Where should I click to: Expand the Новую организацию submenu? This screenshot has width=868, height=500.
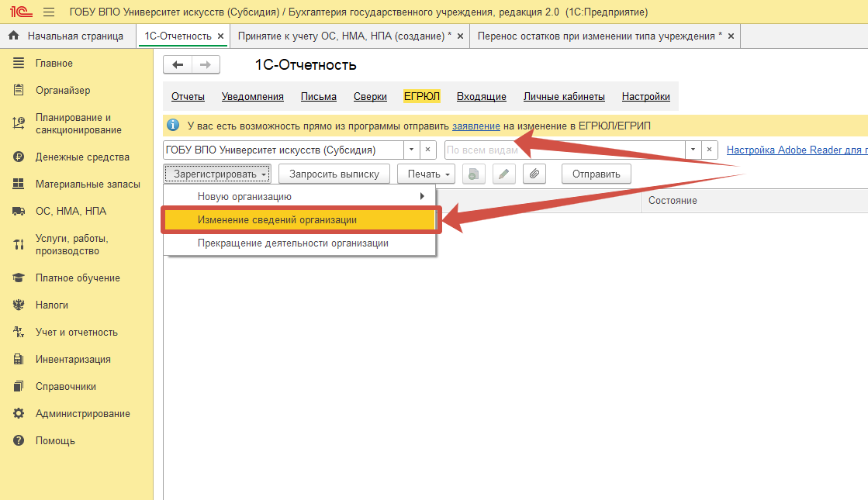tap(299, 196)
